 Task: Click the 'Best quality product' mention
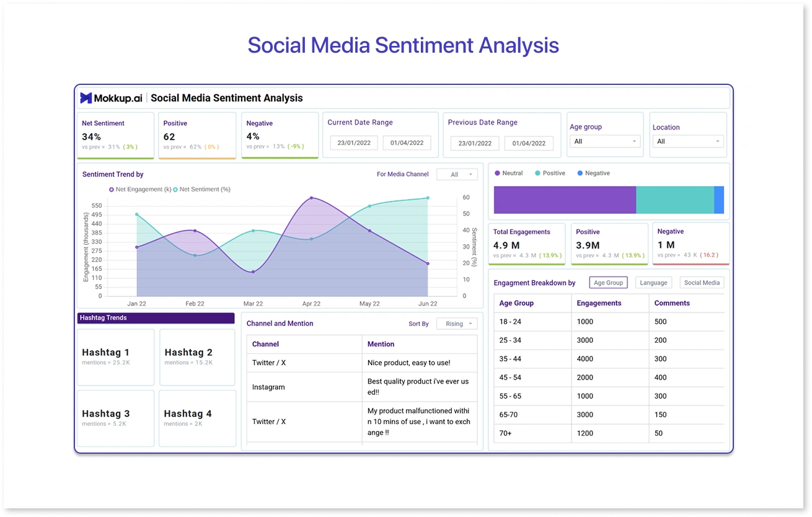pos(418,387)
